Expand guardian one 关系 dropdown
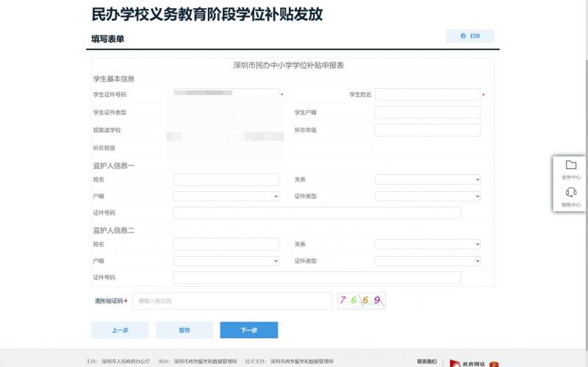The width and height of the screenshot is (588, 367). [x=427, y=179]
